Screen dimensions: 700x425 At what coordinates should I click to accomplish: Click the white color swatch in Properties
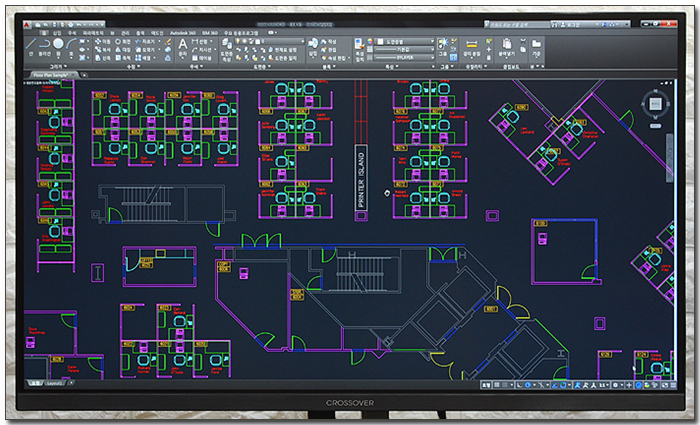[x=380, y=41]
